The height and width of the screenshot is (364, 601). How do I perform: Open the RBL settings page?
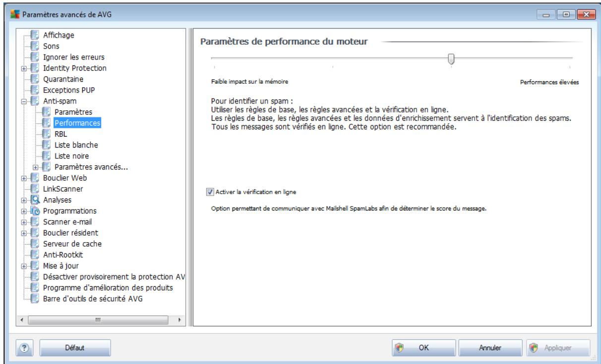[x=61, y=134]
